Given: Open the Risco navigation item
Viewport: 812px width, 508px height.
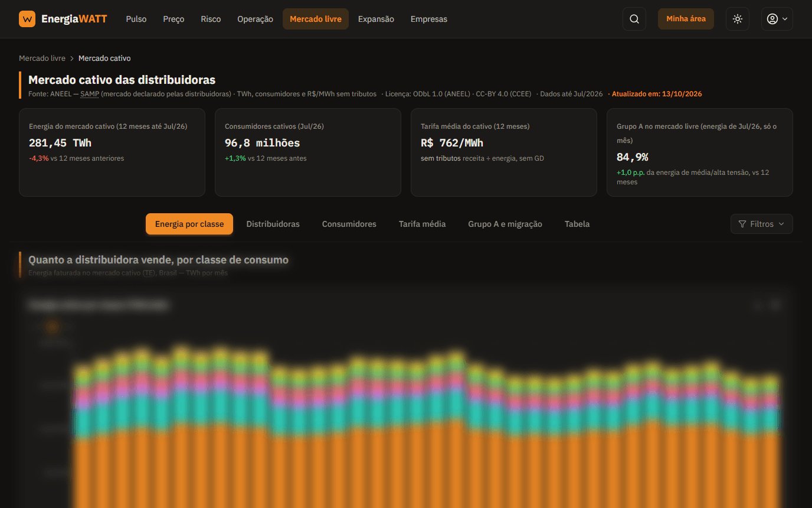Looking at the screenshot, I should pyautogui.click(x=211, y=19).
